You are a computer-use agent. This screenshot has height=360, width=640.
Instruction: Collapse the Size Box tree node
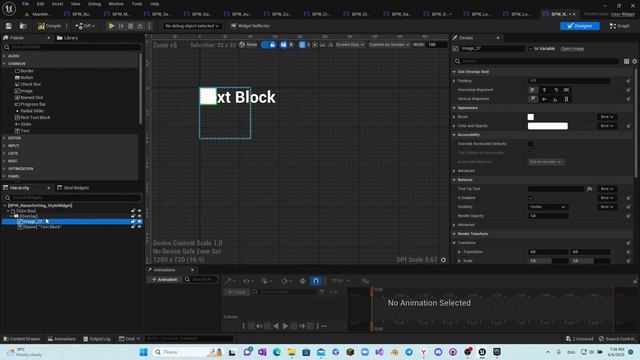(x=8, y=211)
